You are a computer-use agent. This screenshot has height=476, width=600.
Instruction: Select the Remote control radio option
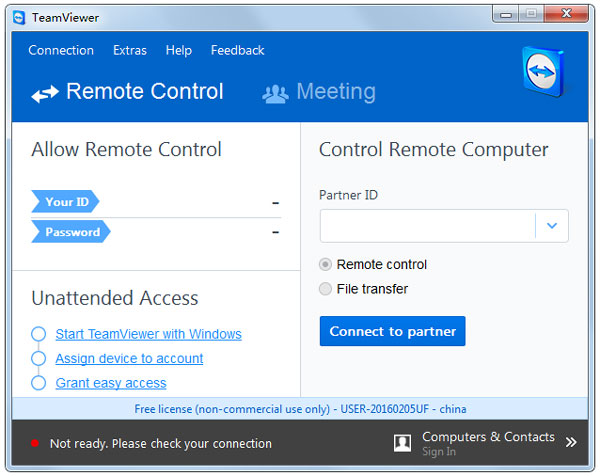point(325,265)
